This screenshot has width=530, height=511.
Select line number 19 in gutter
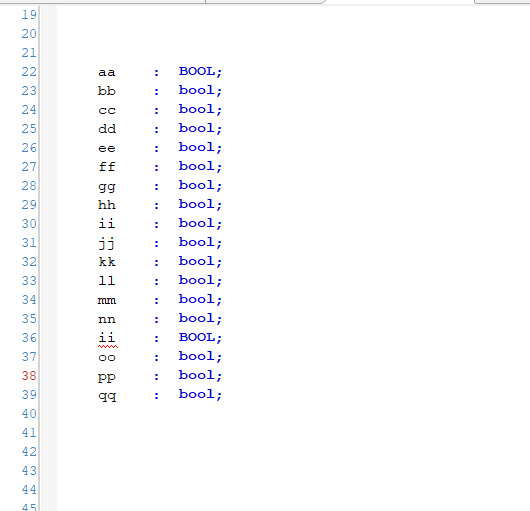pos(29,15)
